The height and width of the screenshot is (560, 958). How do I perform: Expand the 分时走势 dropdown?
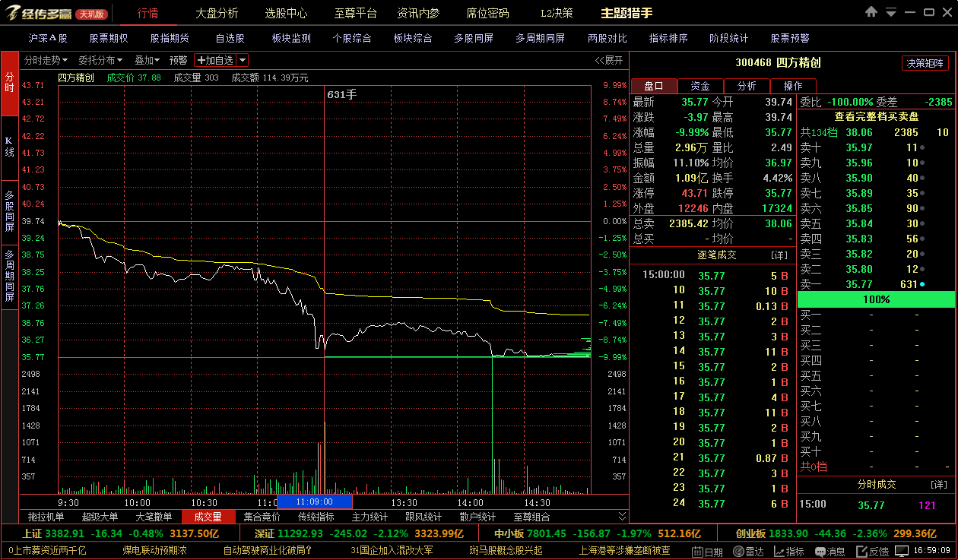(x=46, y=60)
